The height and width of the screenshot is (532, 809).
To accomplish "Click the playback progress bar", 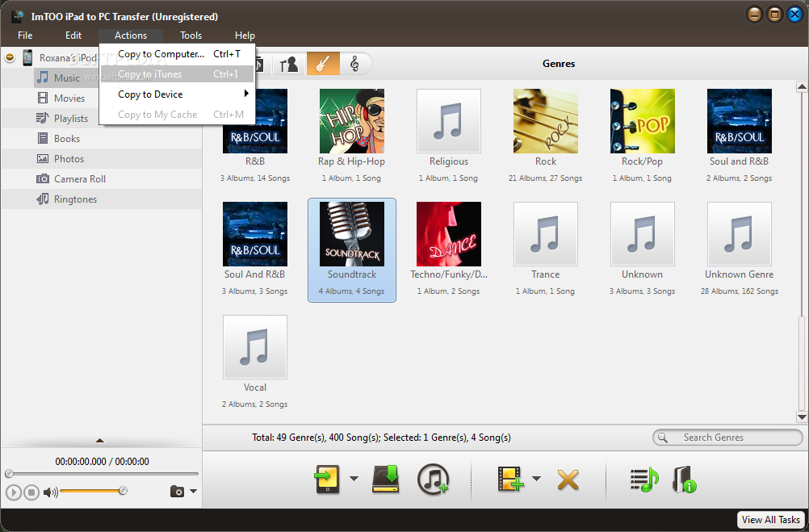I will [102, 474].
